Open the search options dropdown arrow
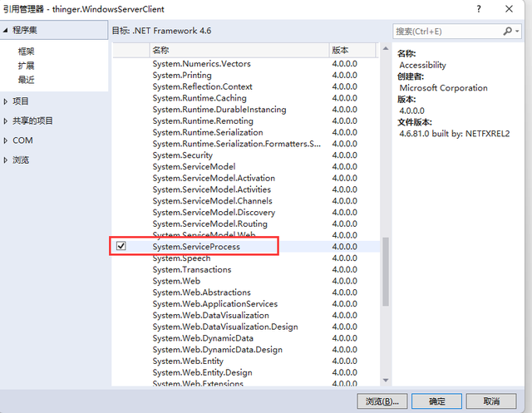Screen dimensions: 532x413 (517, 32)
